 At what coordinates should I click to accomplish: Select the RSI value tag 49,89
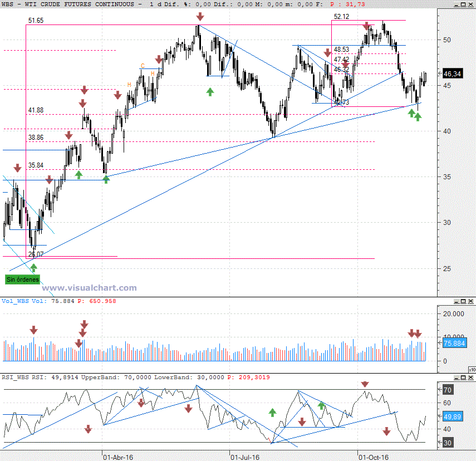pyautogui.click(x=452, y=416)
